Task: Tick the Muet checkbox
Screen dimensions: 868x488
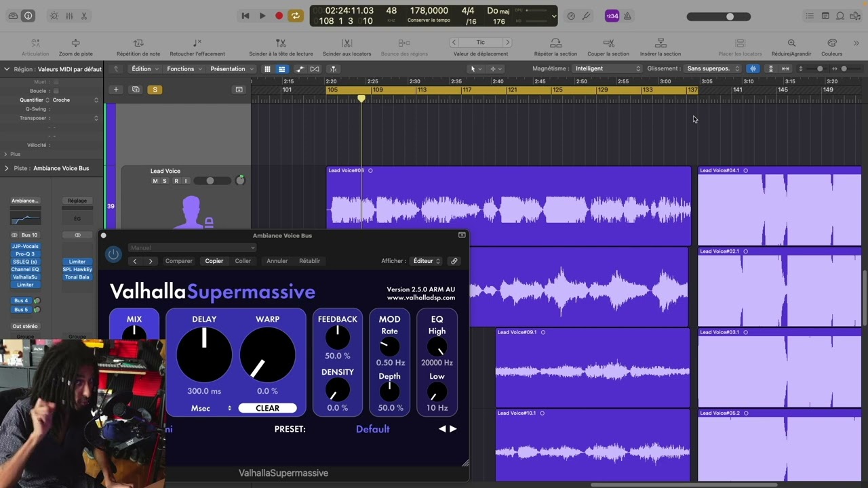Action: tap(56, 82)
